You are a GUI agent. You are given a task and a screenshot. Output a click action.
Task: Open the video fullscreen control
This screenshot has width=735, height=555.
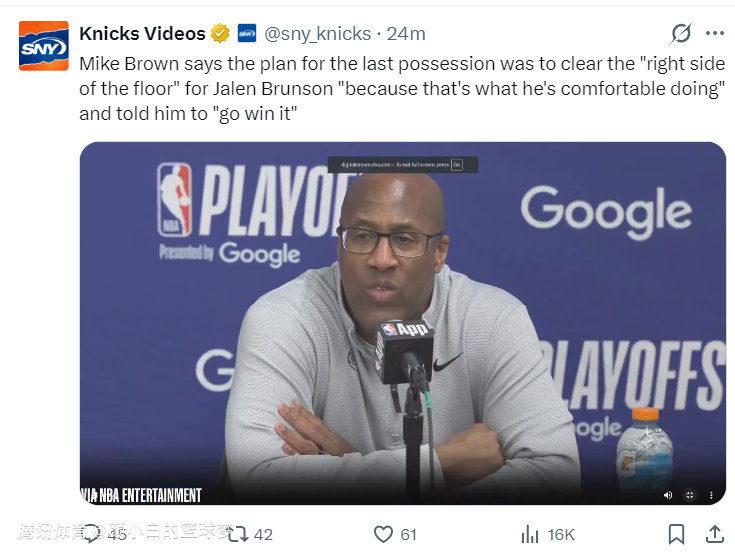pyautogui.click(x=689, y=495)
